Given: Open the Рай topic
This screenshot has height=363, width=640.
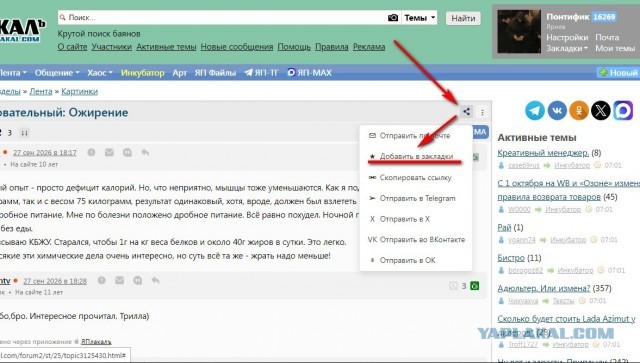Looking at the screenshot, I should click(x=504, y=227).
